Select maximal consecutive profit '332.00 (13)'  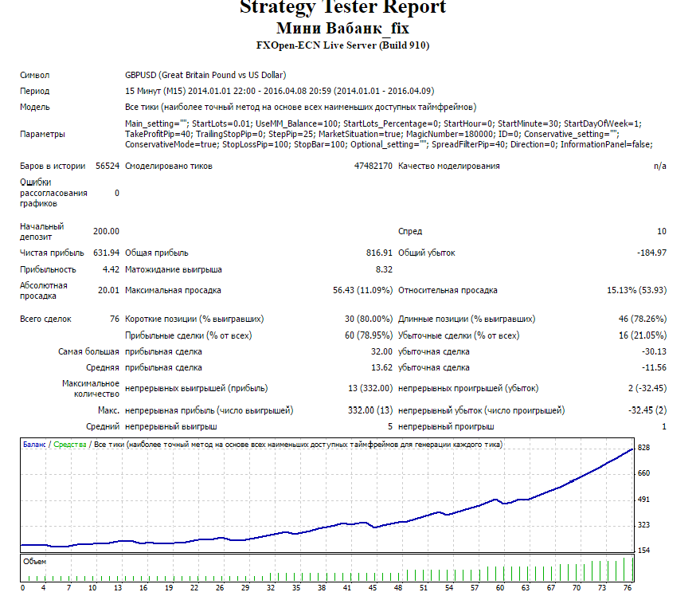click(370, 410)
